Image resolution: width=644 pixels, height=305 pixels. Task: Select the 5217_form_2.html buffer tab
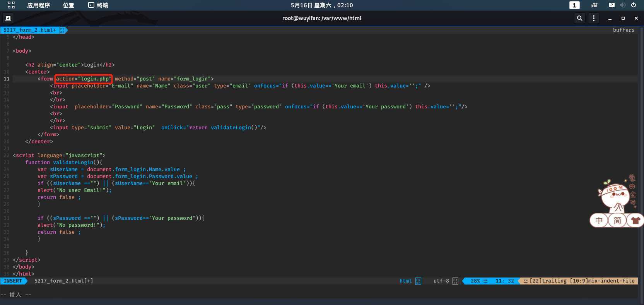click(30, 30)
